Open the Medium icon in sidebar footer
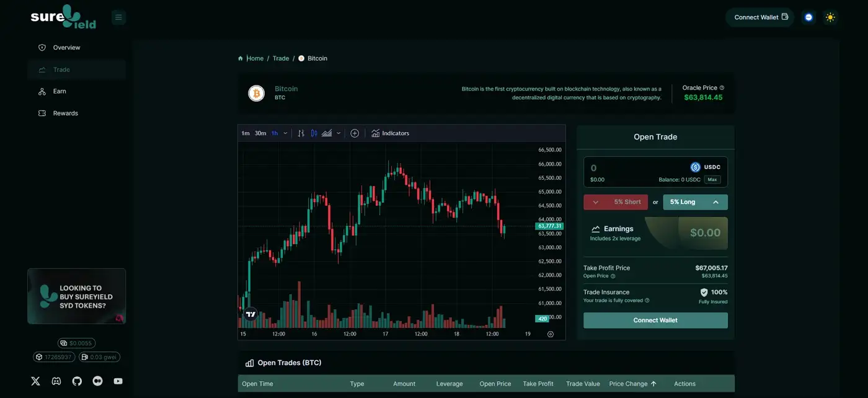Viewport: 868px width, 398px height. pos(97,381)
